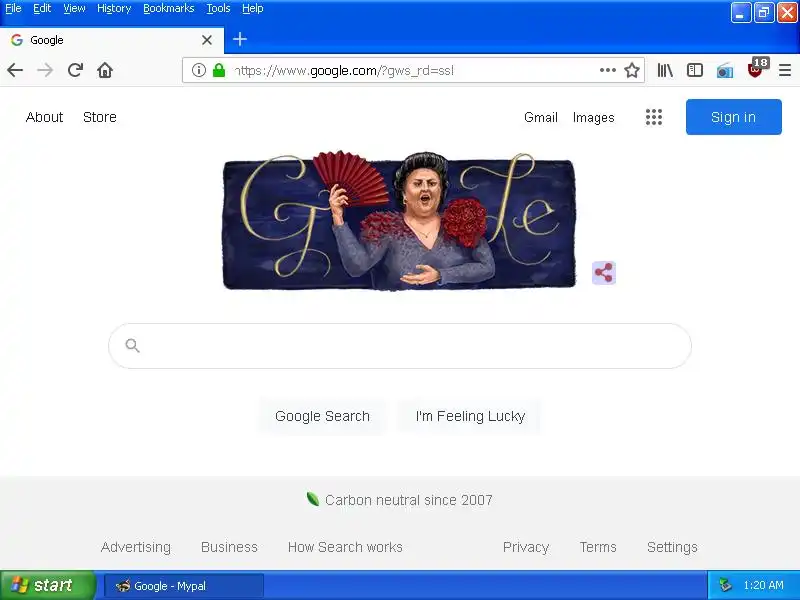The width and height of the screenshot is (800, 600).
Task: Open the Images link
Action: [593, 117]
